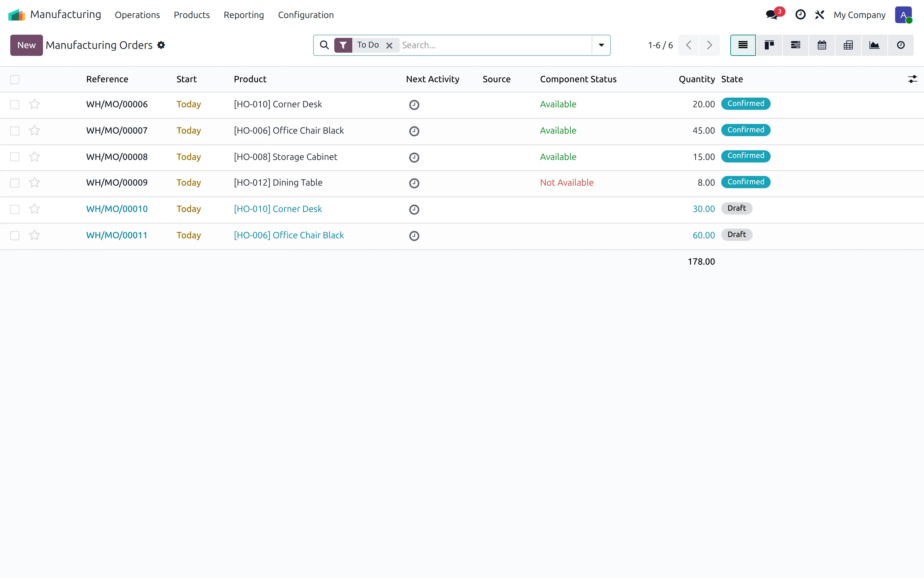Click the search magnifier icon

tap(324, 45)
